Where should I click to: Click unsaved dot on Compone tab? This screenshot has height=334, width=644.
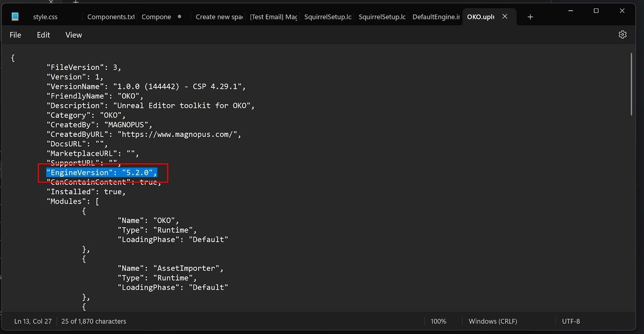pos(179,17)
